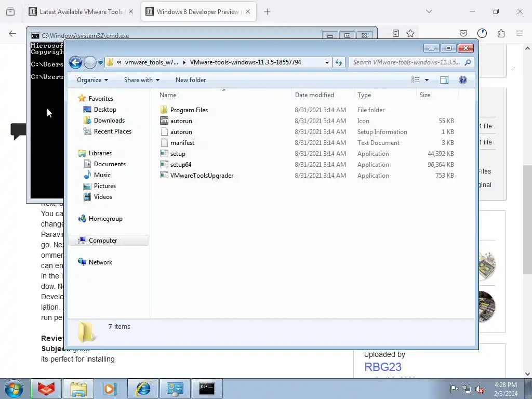Open Music library
Screen dimensions: 532x399
[102, 175]
